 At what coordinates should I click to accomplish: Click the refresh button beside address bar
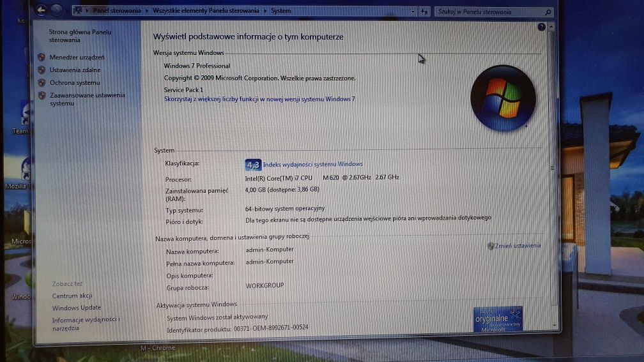point(424,12)
